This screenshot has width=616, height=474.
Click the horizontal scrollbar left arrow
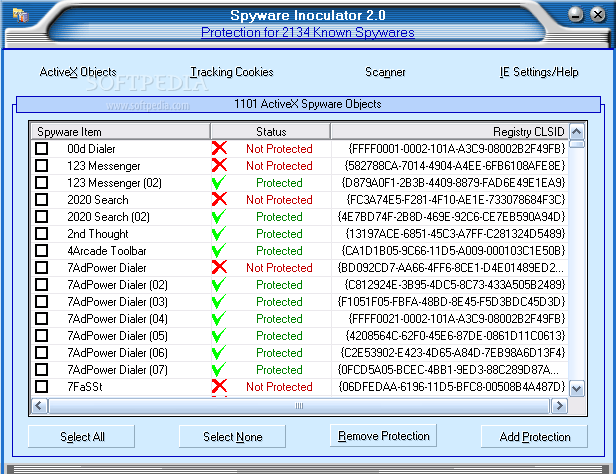pos(39,405)
